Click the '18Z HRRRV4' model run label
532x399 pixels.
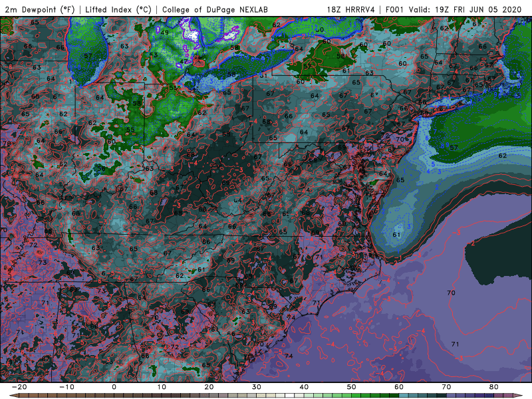pyautogui.click(x=351, y=9)
